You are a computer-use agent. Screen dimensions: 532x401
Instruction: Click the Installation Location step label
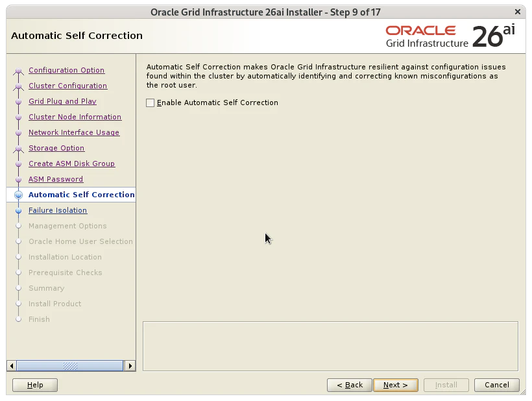pyautogui.click(x=65, y=257)
